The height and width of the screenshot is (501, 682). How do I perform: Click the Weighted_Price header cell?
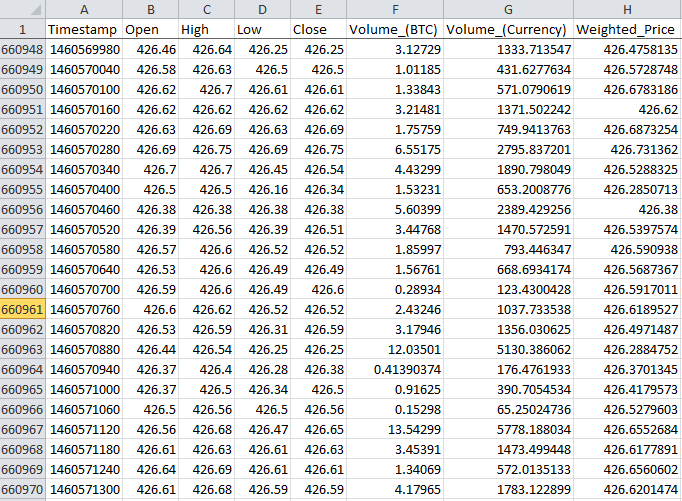(628, 29)
